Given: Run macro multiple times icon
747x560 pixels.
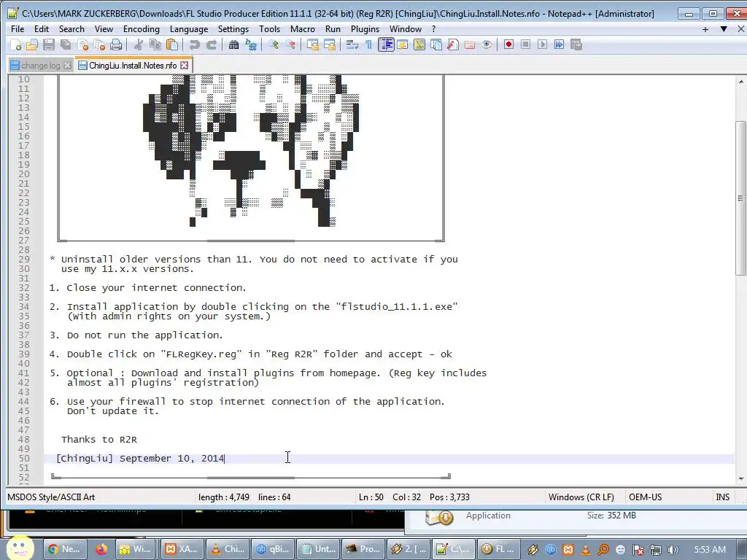Looking at the screenshot, I should click(x=560, y=44).
